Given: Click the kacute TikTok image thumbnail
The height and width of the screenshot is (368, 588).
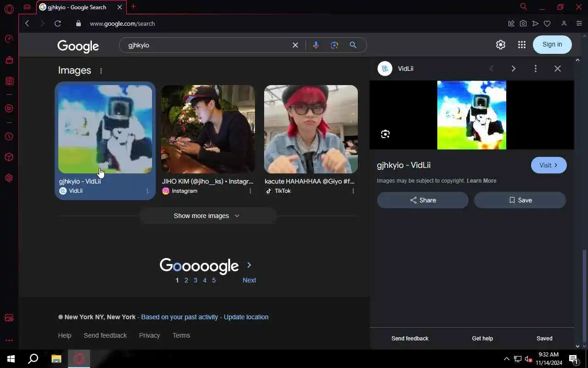Looking at the screenshot, I should [311, 129].
